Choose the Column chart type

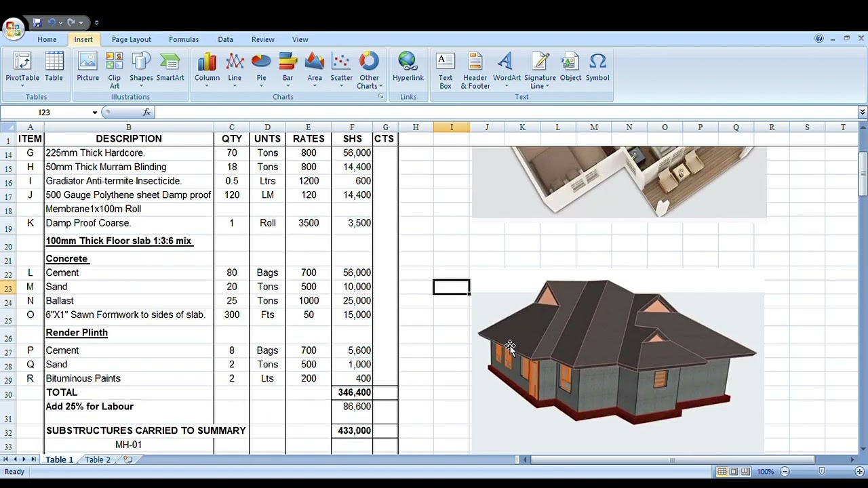[x=207, y=71]
